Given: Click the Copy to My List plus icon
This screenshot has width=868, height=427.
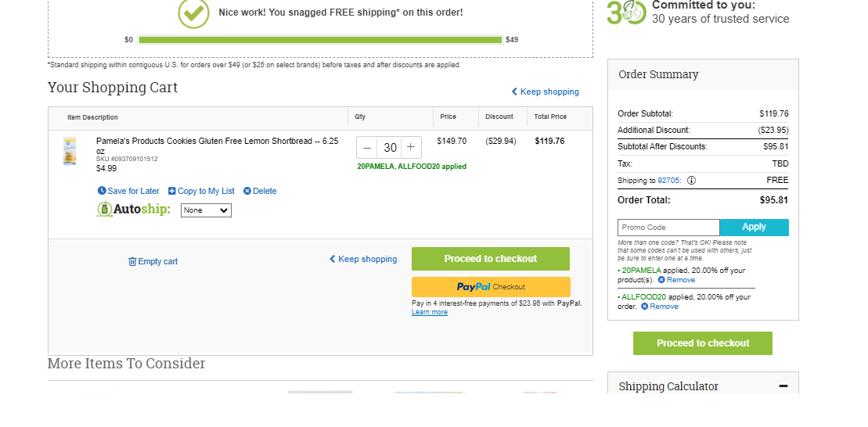Looking at the screenshot, I should coord(171,191).
